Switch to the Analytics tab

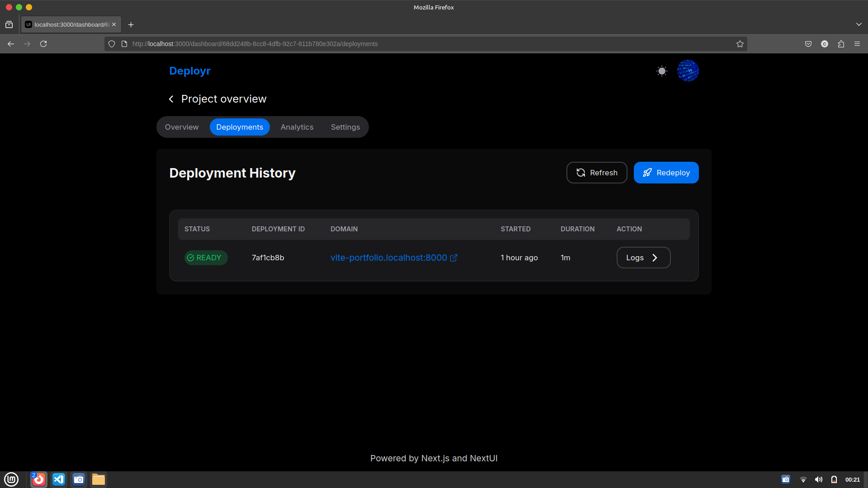297,127
